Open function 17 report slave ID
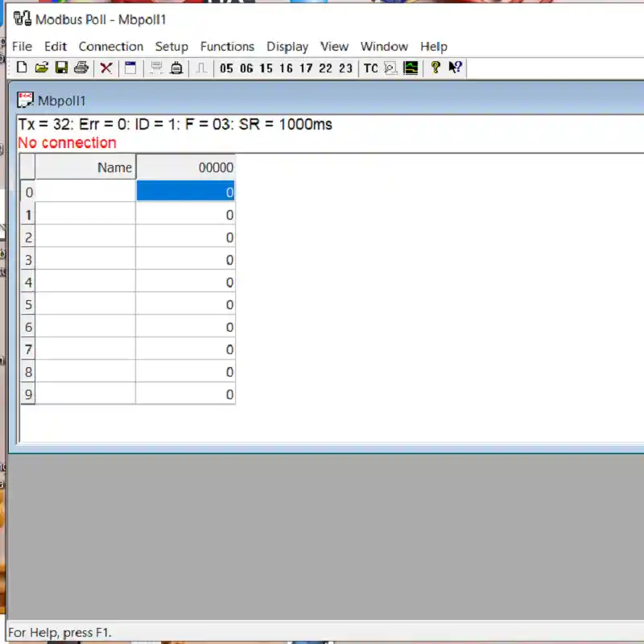The image size is (644, 644). point(306,68)
